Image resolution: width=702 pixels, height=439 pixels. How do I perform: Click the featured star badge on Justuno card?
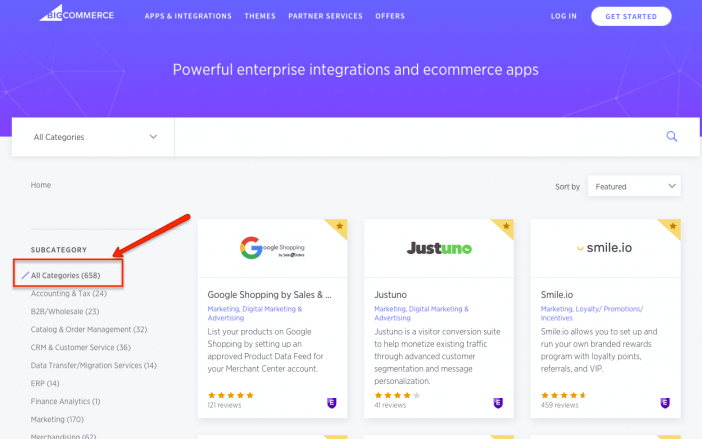coord(506,226)
